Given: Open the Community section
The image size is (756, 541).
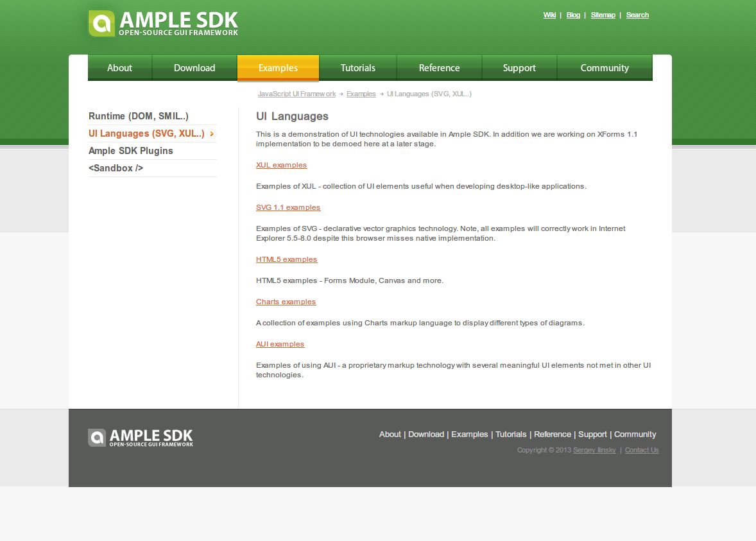Looking at the screenshot, I should (x=605, y=67).
